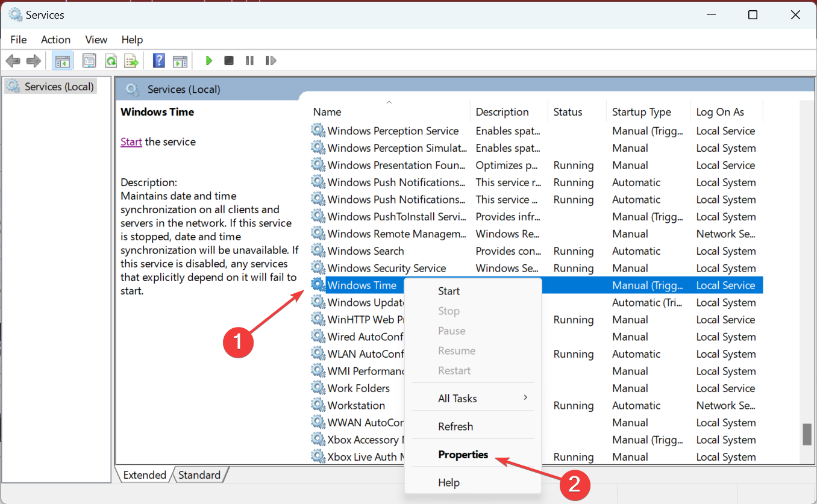Select the Windows Search service row
Image resolution: width=817 pixels, height=504 pixels.
click(536, 251)
